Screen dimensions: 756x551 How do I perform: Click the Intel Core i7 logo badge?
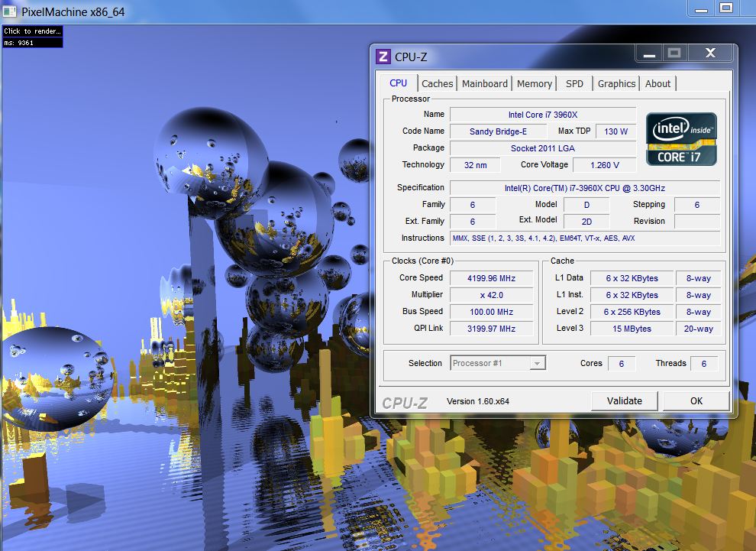click(x=682, y=139)
